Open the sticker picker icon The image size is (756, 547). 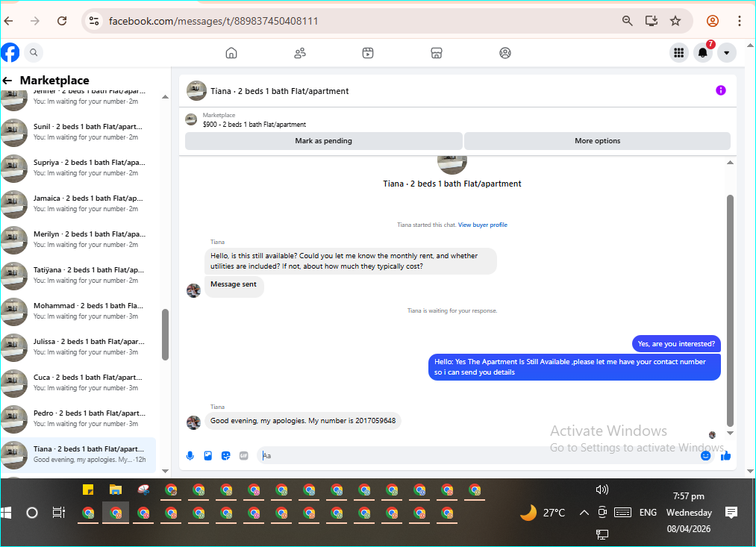[225, 455]
